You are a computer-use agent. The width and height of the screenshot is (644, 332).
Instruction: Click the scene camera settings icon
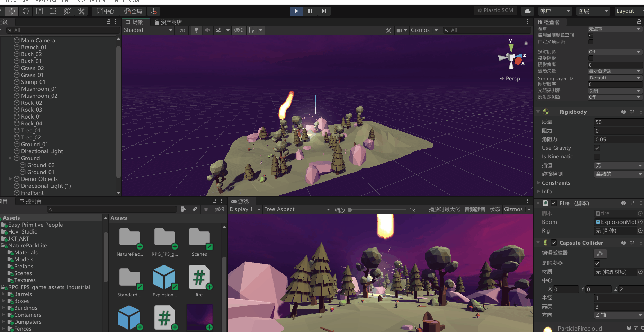pos(400,30)
